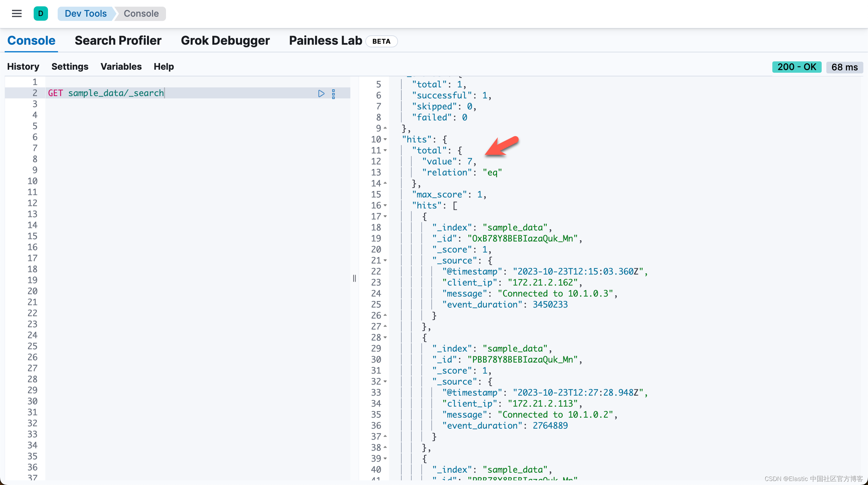This screenshot has height=485, width=868.
Task: Place cursor in the GET sample_data/_search line
Action: pyautogui.click(x=116, y=93)
